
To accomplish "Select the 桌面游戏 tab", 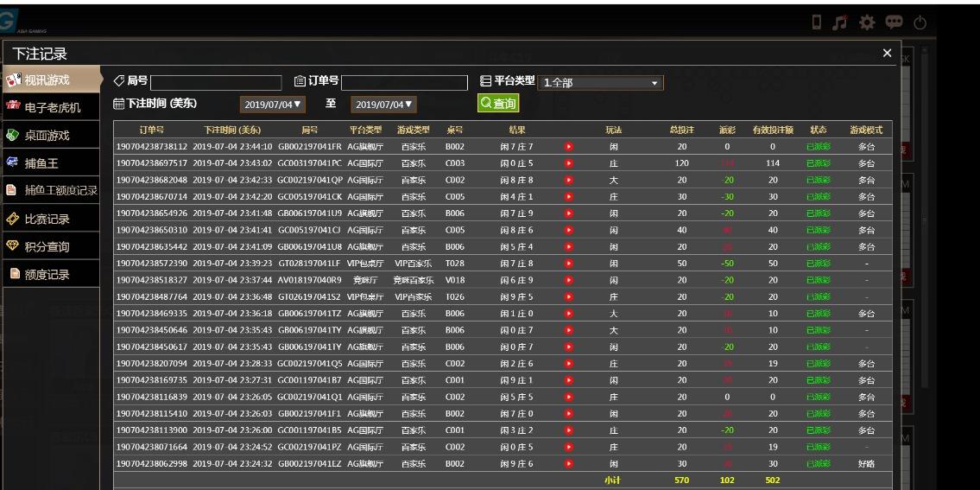I will pos(51,135).
